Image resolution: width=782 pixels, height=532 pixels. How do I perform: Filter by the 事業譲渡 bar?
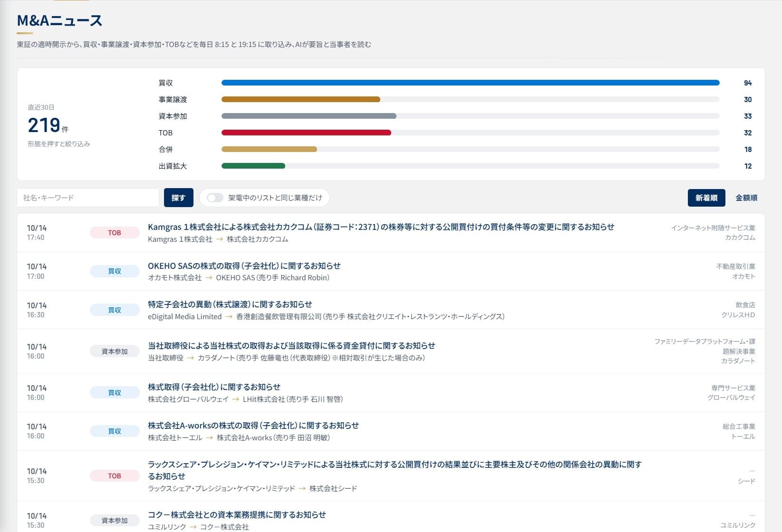[x=300, y=99]
